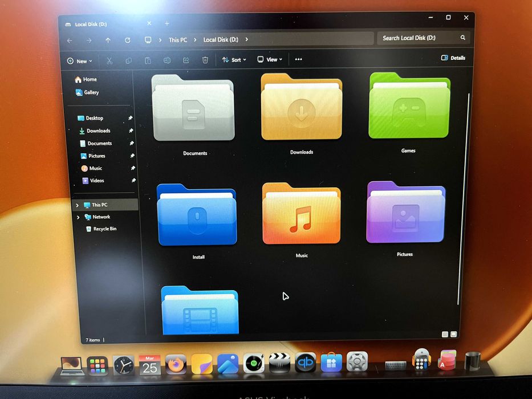Viewport: 532px width, 399px height.
Task: Click the '7 items' status text
Action: pos(92,340)
